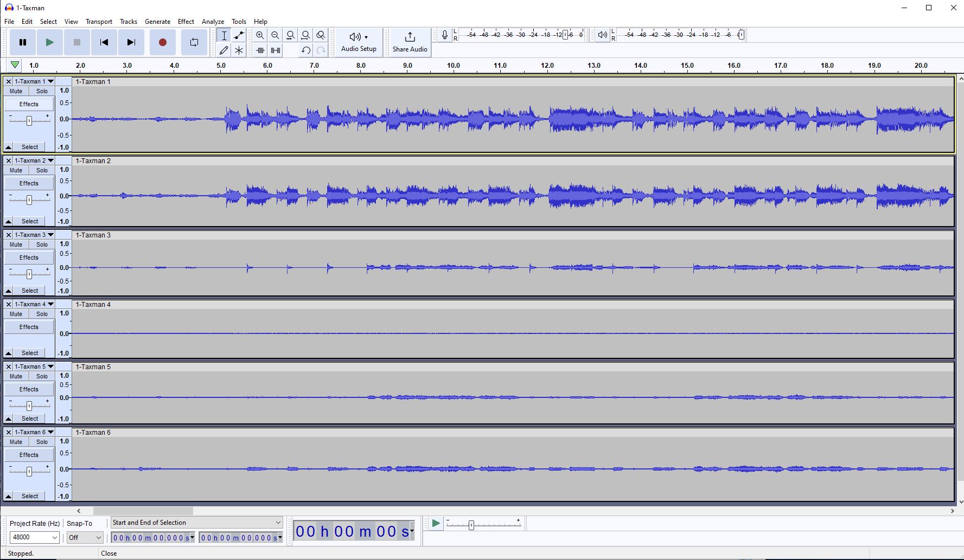
Task: Skip to End of the project
Action: (x=131, y=42)
